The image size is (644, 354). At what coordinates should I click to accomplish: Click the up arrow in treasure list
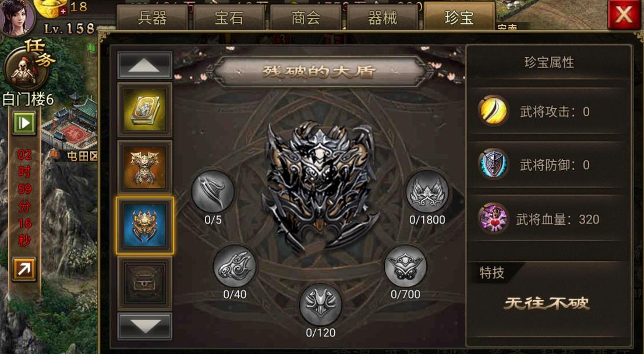pos(144,65)
